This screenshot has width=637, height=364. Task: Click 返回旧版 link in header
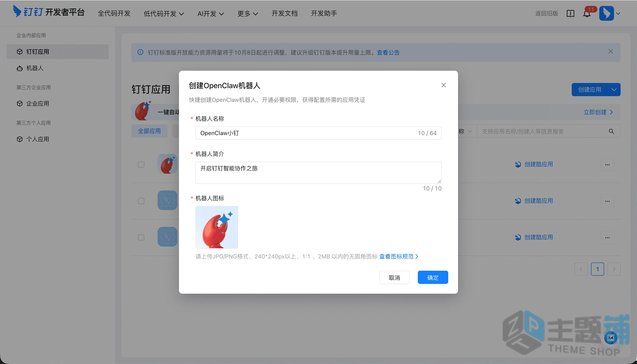(x=547, y=14)
